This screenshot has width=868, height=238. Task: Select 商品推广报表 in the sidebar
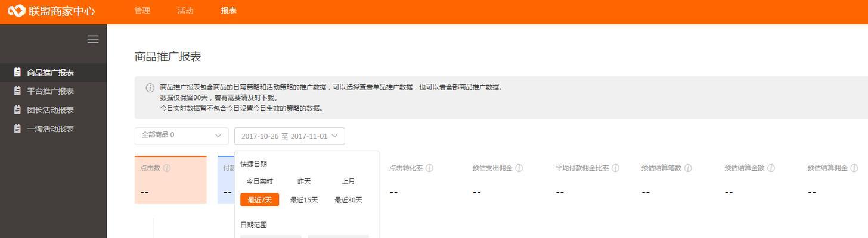pyautogui.click(x=53, y=72)
